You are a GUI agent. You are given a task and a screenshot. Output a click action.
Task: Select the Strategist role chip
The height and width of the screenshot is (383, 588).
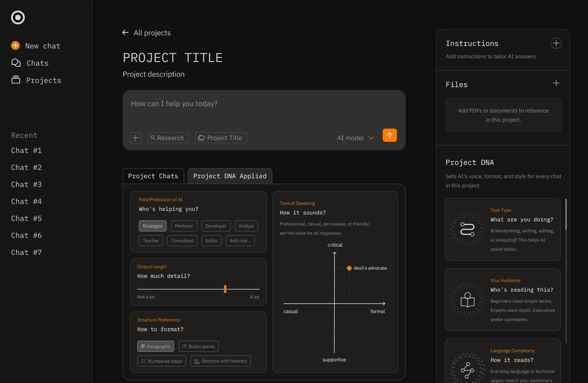pyautogui.click(x=153, y=226)
